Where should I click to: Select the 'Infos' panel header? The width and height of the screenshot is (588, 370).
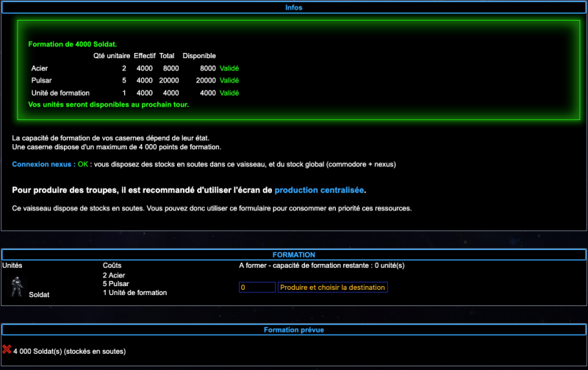point(293,7)
